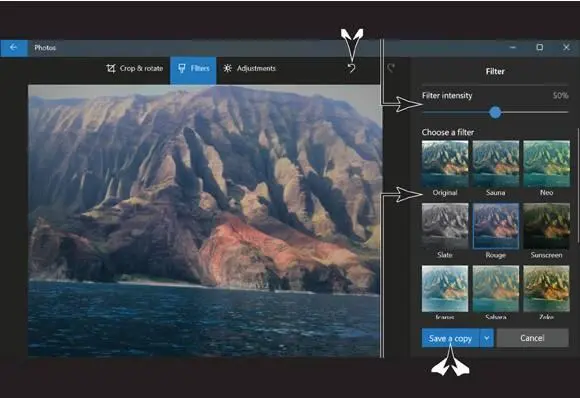Viewport: 580px width, 398px height.
Task: Go back with the Photos back arrow
Action: tap(14, 48)
